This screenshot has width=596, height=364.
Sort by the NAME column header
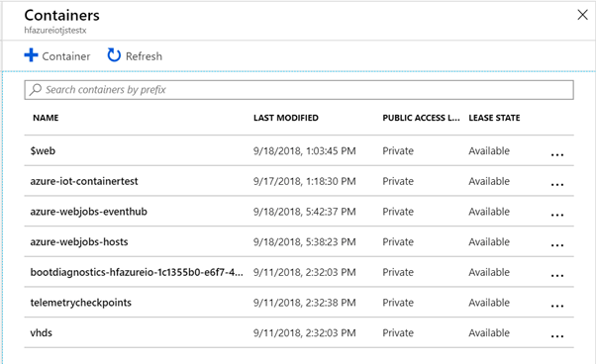pyautogui.click(x=46, y=118)
